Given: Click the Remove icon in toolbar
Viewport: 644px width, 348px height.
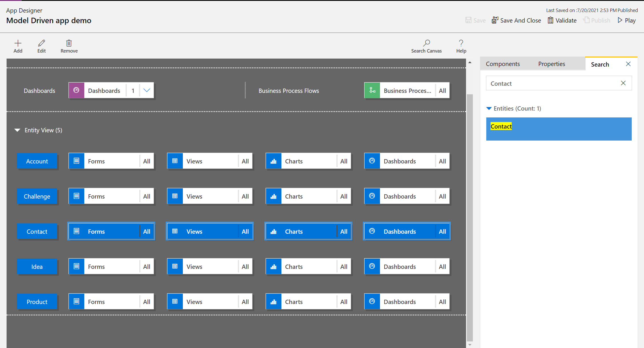Looking at the screenshot, I should (69, 42).
